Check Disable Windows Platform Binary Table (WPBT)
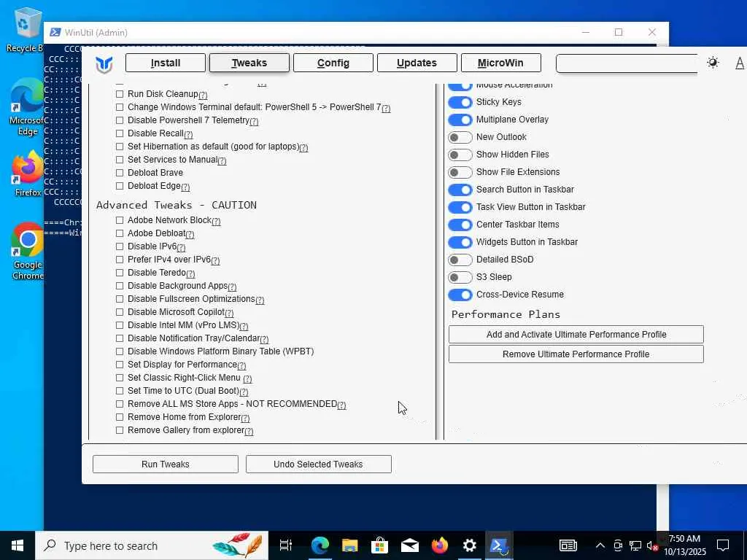 point(120,351)
